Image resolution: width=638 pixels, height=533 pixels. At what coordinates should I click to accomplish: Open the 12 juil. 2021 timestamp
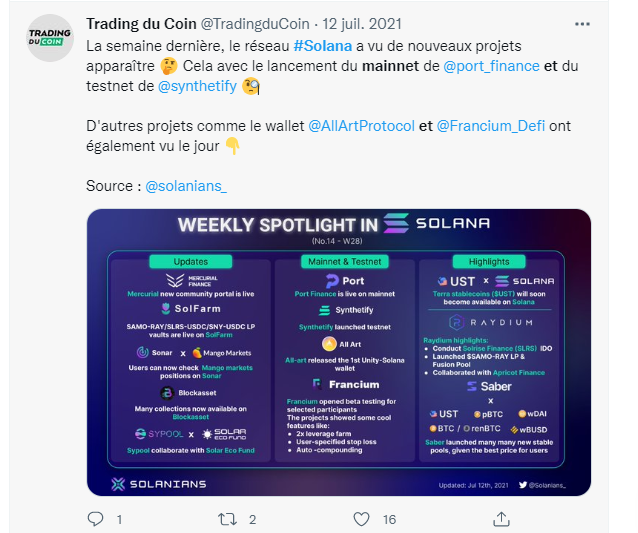coord(362,24)
